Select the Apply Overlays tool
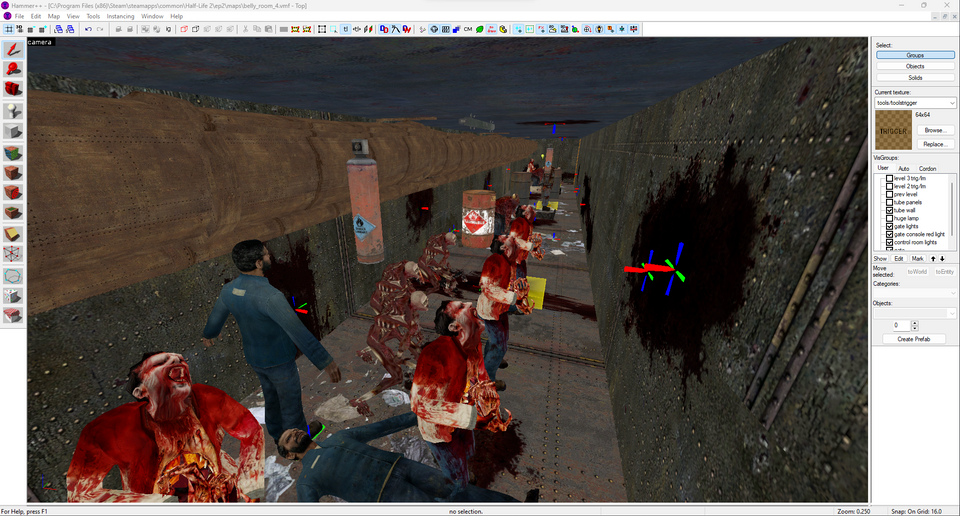 (x=13, y=213)
